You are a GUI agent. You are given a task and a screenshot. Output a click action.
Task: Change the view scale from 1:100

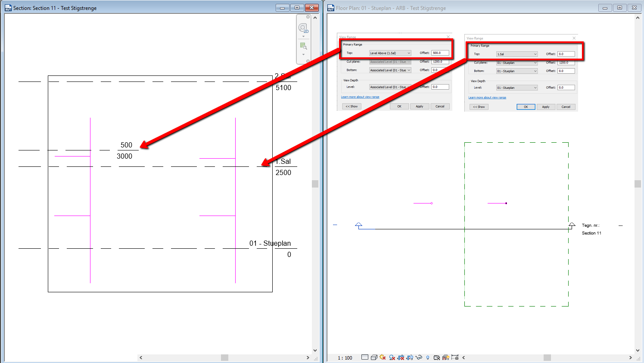345,357
